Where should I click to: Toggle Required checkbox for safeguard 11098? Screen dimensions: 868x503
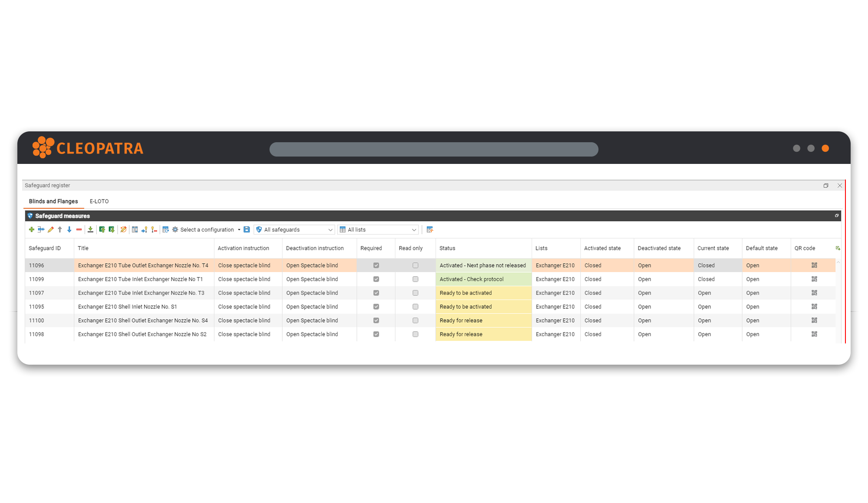pyautogui.click(x=376, y=334)
